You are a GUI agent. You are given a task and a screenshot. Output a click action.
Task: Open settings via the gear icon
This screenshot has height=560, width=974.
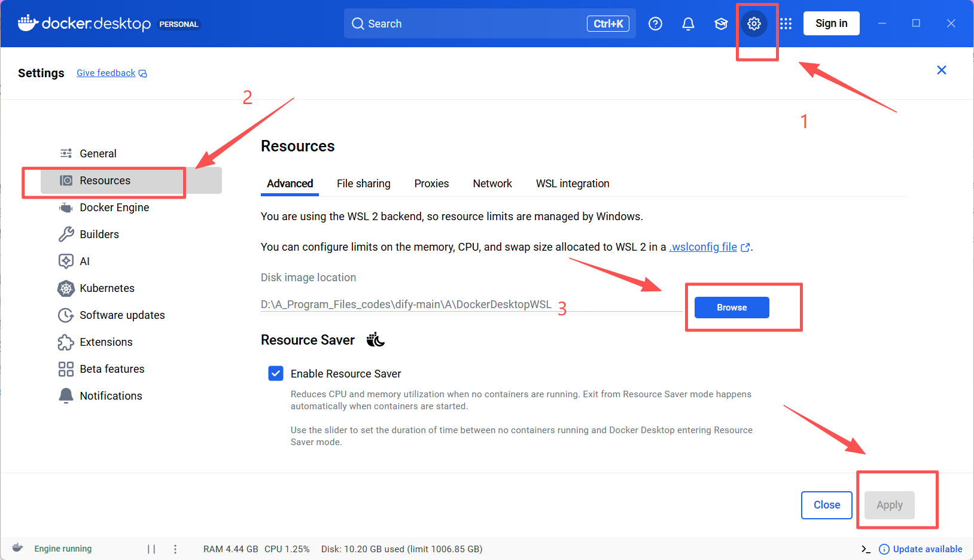coord(754,23)
